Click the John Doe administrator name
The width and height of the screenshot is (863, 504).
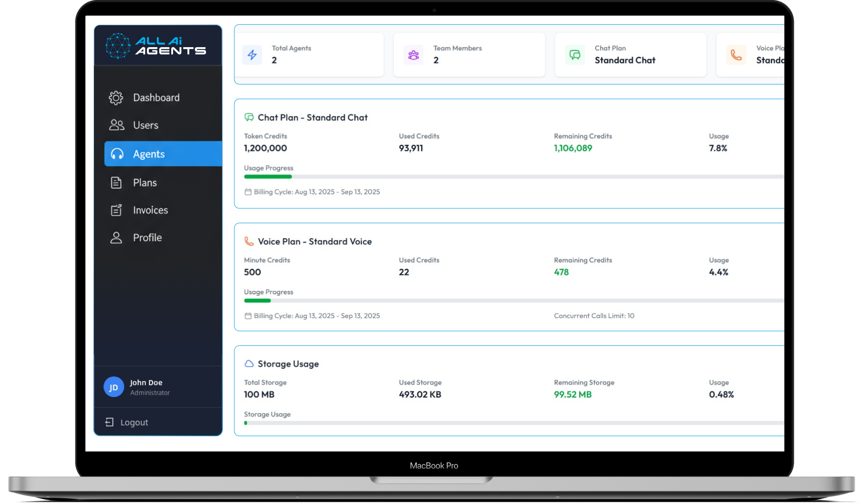pyautogui.click(x=146, y=383)
